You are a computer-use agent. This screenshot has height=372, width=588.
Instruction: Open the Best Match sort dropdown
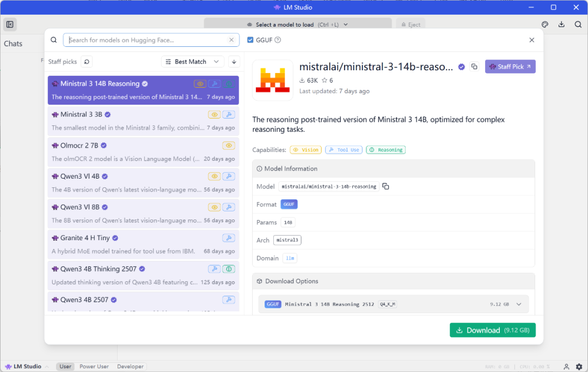click(x=192, y=62)
